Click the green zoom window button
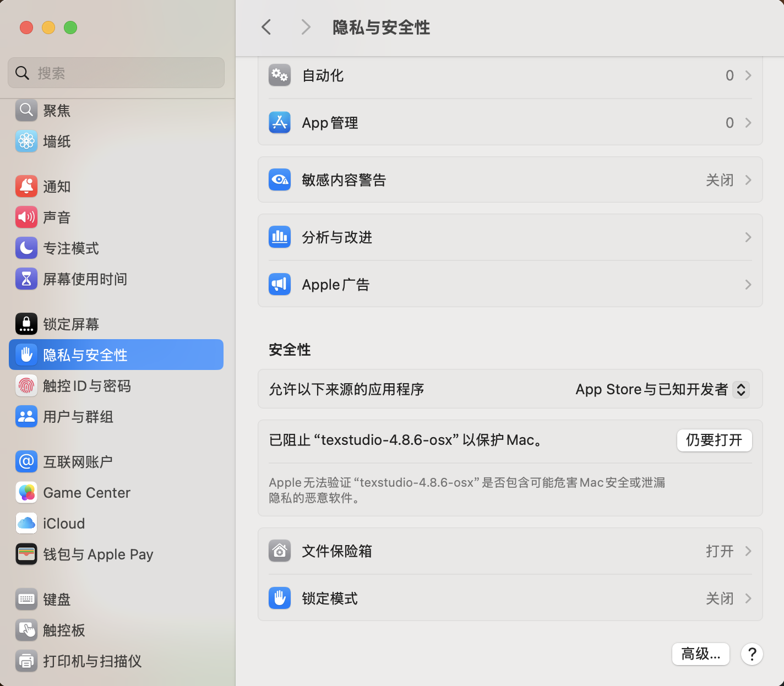The width and height of the screenshot is (784, 686). click(70, 28)
